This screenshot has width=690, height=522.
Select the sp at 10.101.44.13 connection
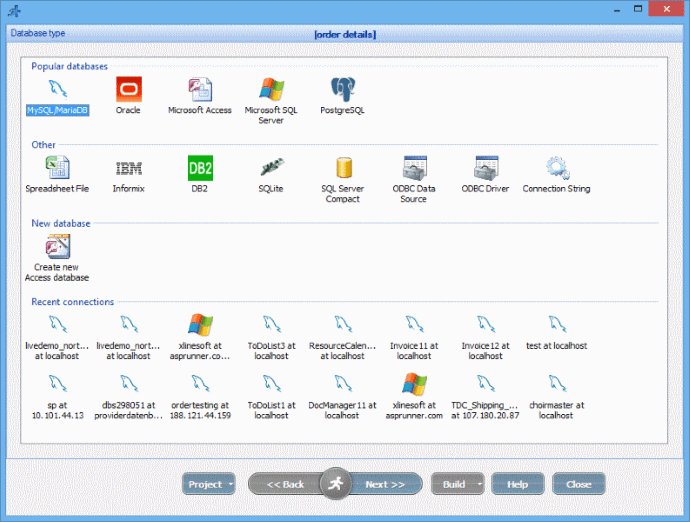tap(58, 397)
